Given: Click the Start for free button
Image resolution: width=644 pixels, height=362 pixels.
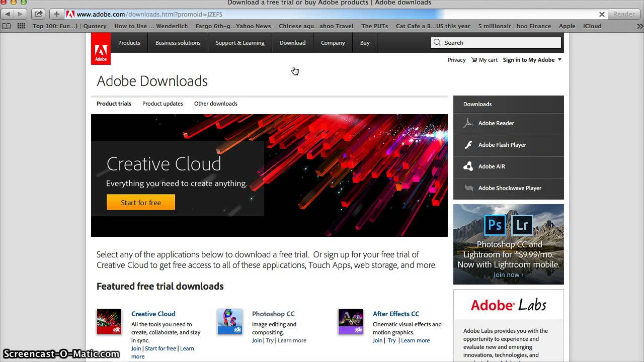Looking at the screenshot, I should tap(141, 202).
